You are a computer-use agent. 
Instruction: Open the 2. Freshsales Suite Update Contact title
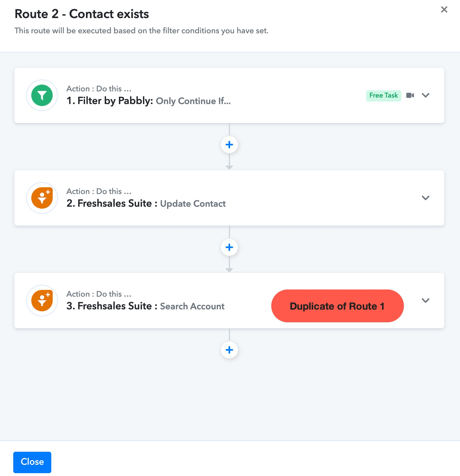point(146,203)
